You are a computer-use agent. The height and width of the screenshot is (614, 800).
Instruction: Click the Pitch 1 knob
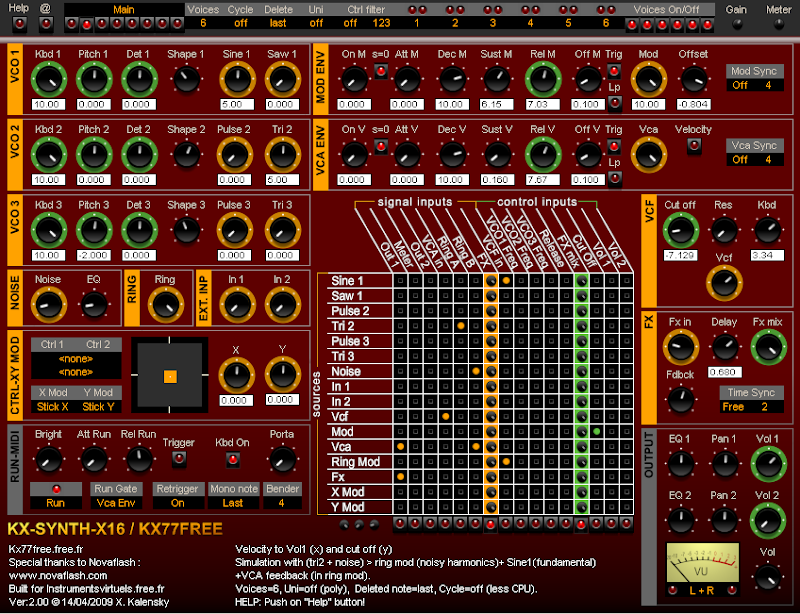(x=94, y=80)
